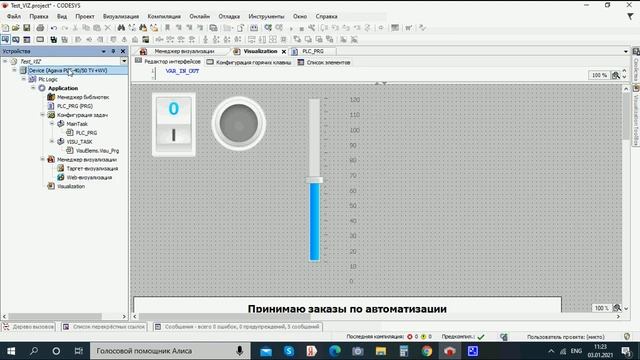The image size is (640, 360).
Task: Click the canvas vertical scrollbar thumb
Action: [x=626, y=116]
